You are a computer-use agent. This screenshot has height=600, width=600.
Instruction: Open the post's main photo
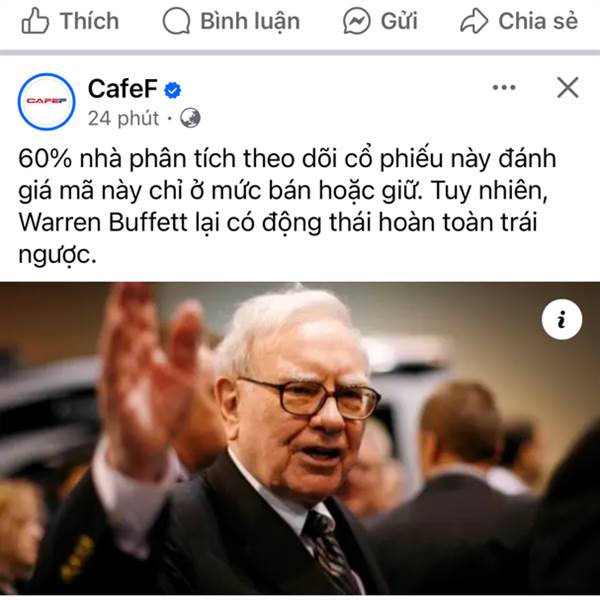(x=300, y=439)
